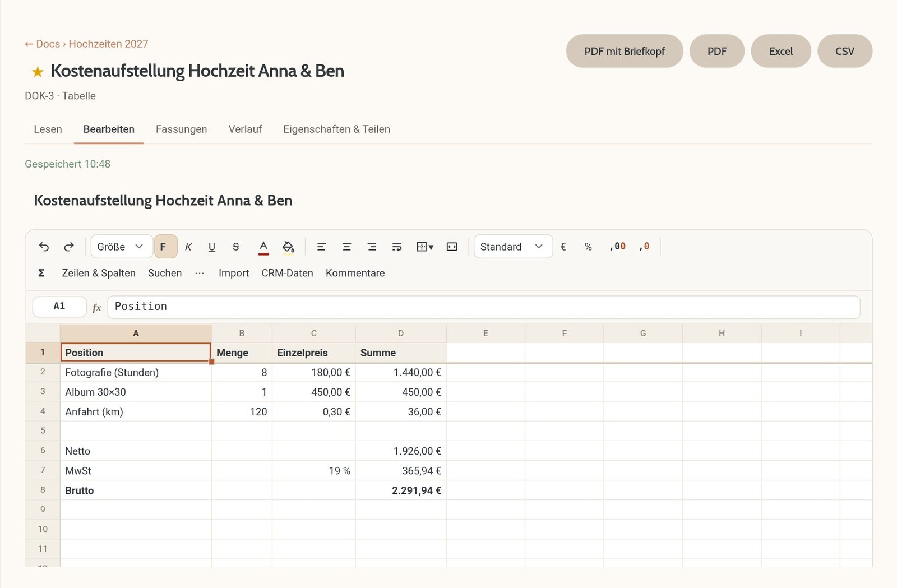Switch to the Lesen tab
The height and width of the screenshot is (588, 897).
48,129
